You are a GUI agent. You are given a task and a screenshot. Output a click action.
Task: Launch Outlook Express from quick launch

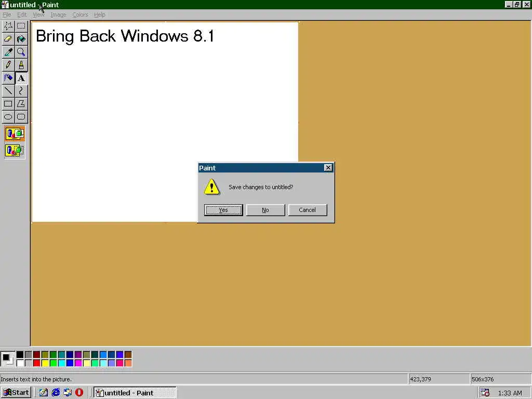(x=68, y=393)
